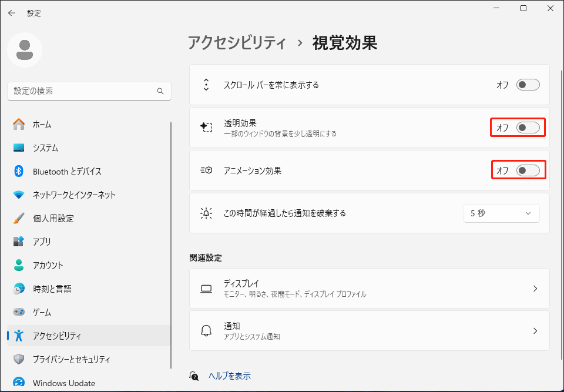Click the ヘルプを表示 link
Viewport: 564px width, 392px height.
pos(229,376)
